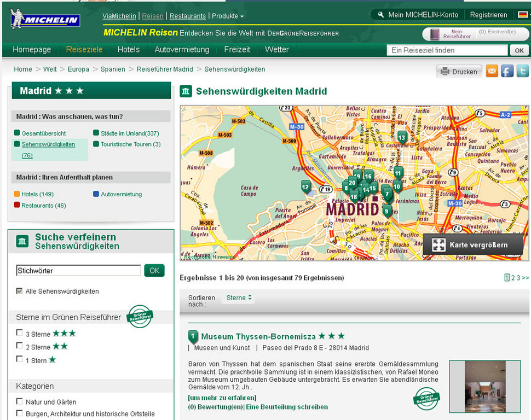This screenshot has width=531, height=420.
Task: Click map marker number 15
Action: pyautogui.click(x=372, y=189)
